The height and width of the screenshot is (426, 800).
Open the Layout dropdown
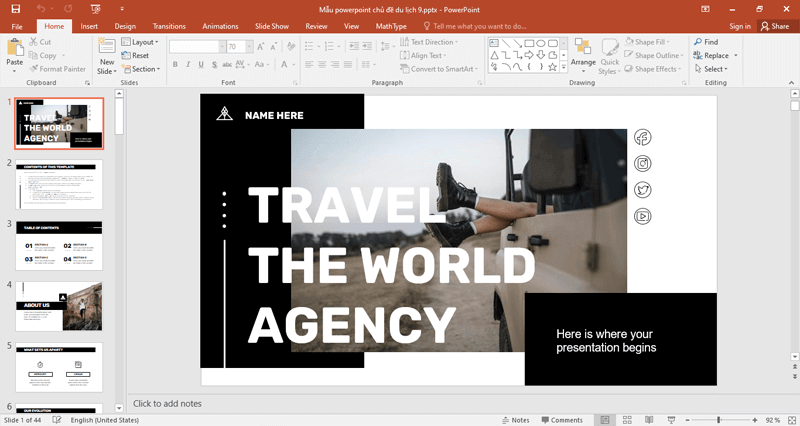[140, 42]
